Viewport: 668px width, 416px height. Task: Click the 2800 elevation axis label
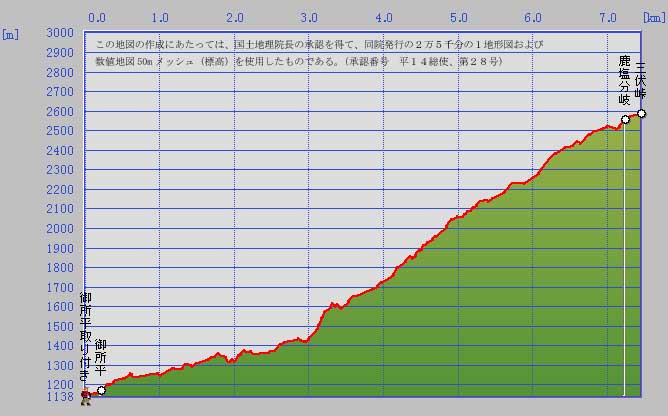60,72
